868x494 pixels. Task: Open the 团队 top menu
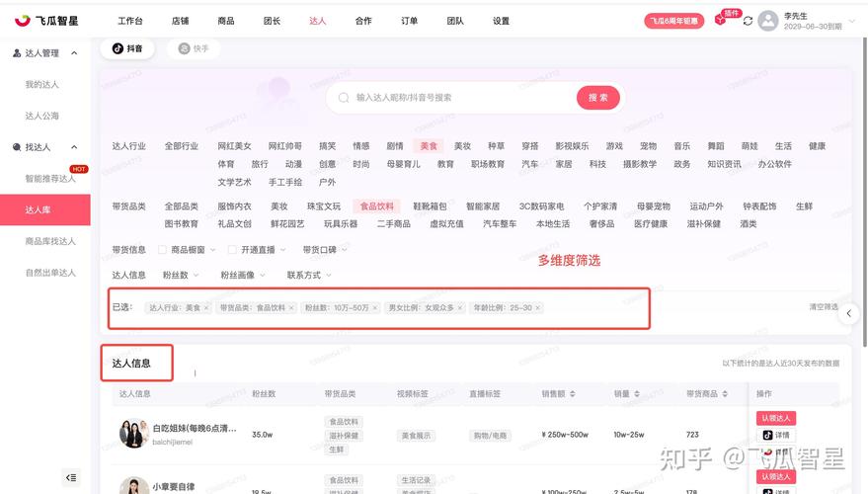pos(455,21)
